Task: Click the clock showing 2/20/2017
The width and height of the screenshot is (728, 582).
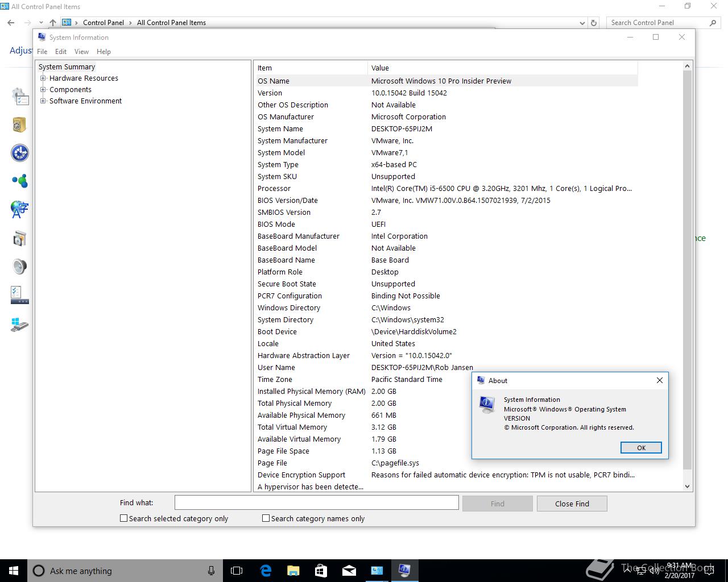Action: point(680,571)
